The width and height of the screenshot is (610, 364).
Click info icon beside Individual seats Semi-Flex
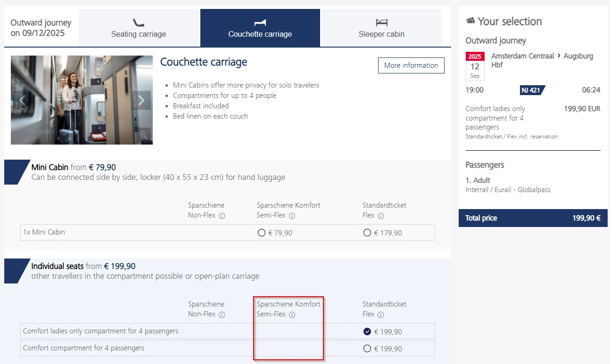(x=292, y=315)
